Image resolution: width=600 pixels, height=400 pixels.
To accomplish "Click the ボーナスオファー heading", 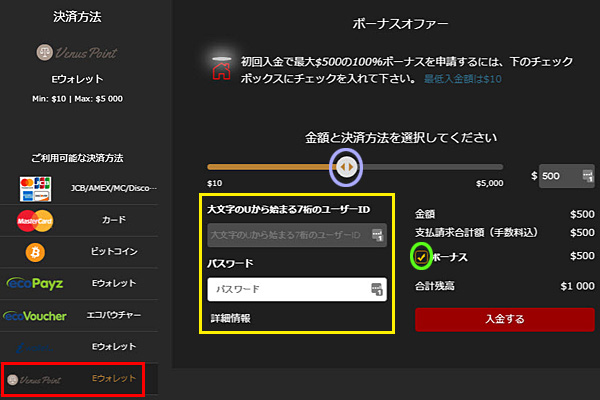I will tap(400, 24).
